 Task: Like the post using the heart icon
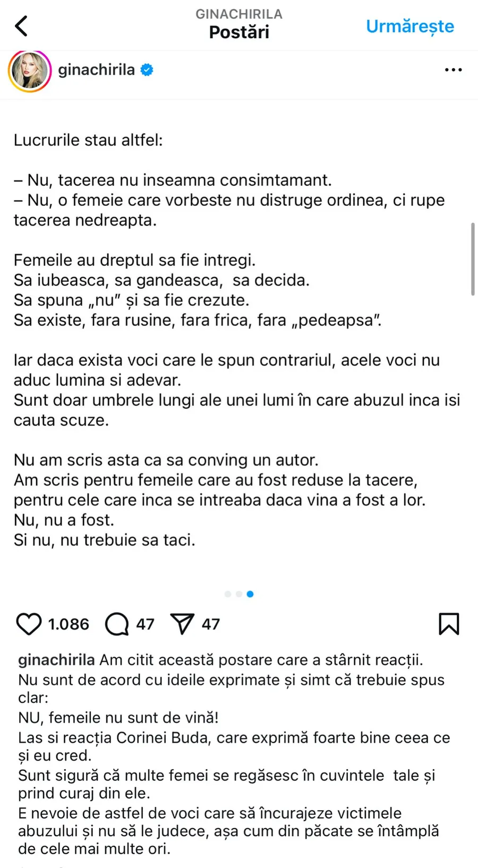(x=29, y=624)
